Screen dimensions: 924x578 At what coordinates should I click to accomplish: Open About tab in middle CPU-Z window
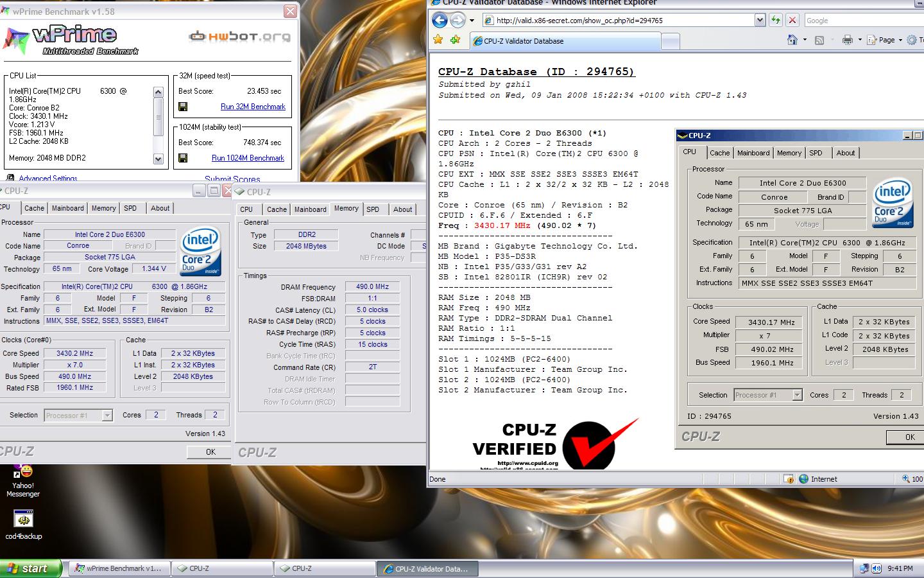click(403, 209)
